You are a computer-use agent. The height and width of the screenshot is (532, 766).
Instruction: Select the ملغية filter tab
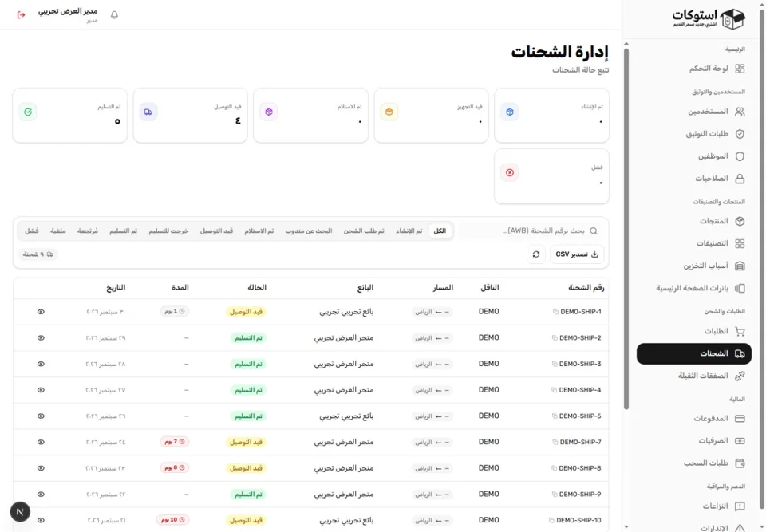click(x=57, y=231)
